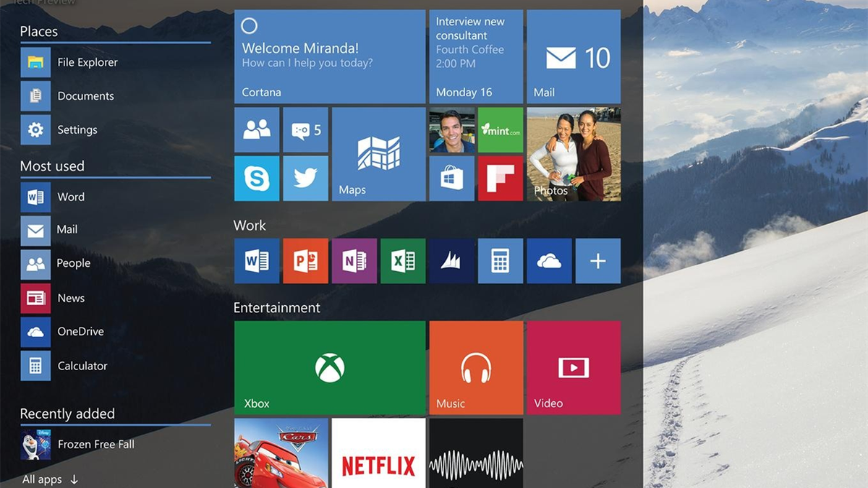Open the Video tile
The width and height of the screenshot is (868, 488).
coord(574,367)
